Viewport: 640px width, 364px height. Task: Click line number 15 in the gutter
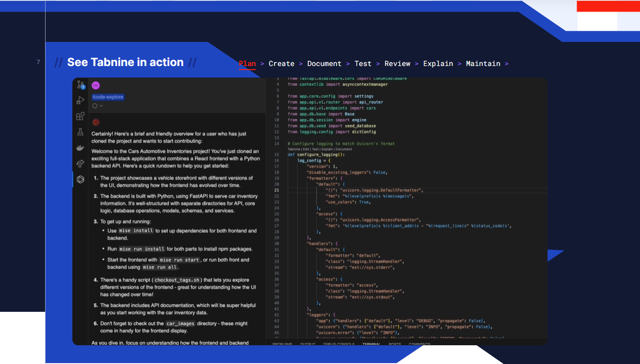(277, 155)
